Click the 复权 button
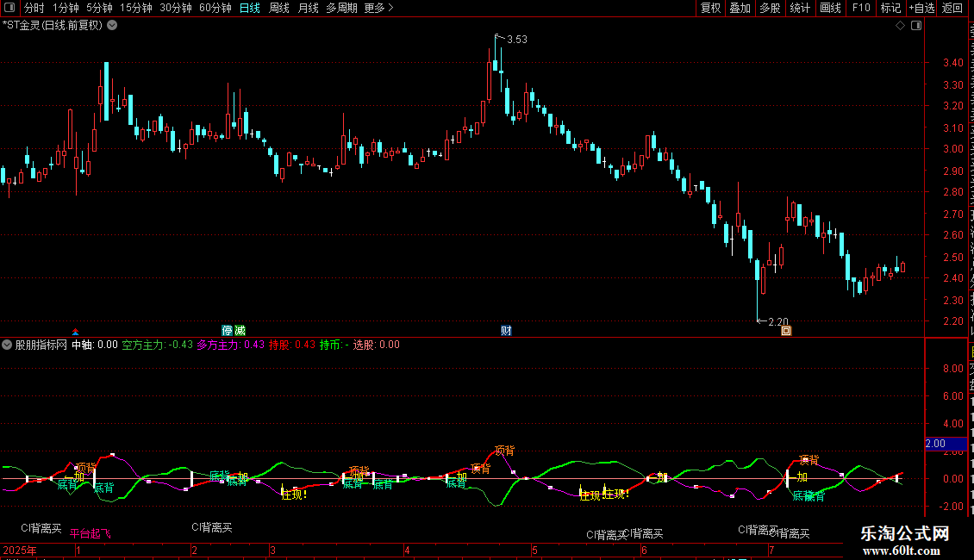The width and height of the screenshot is (974, 560). pyautogui.click(x=710, y=8)
